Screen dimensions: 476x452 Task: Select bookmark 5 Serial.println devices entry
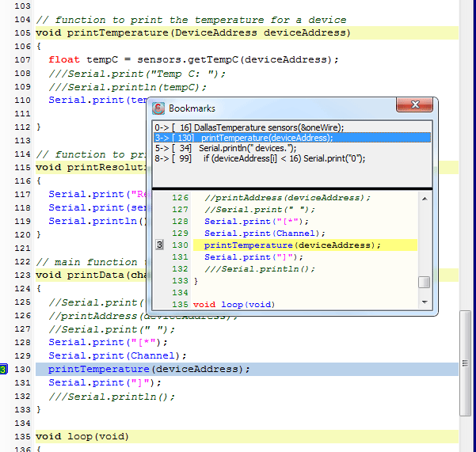[292, 148]
